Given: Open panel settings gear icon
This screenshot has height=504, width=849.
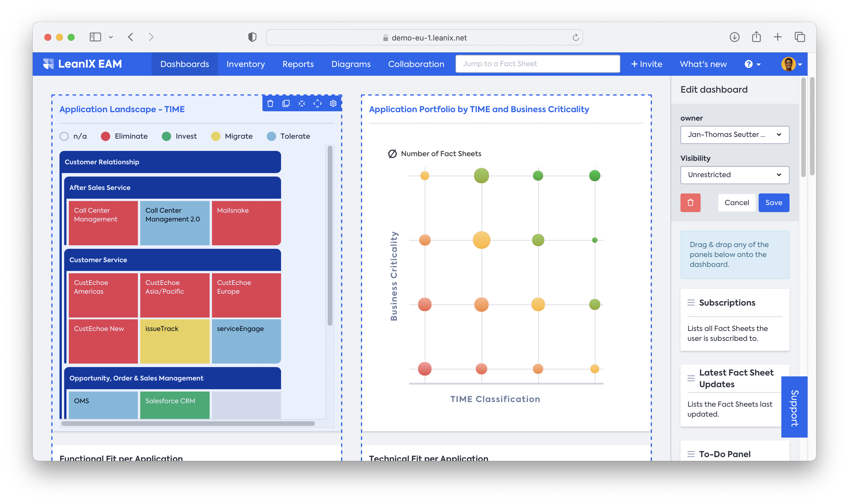Looking at the screenshot, I should tap(333, 104).
